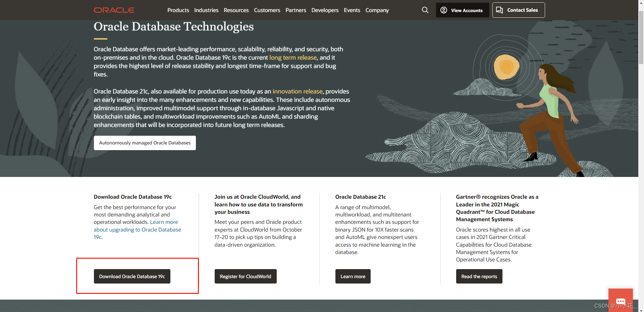The height and width of the screenshot is (312, 644).
Task: Click the Gartner Magic Quadrant heading
Action: tap(497, 208)
